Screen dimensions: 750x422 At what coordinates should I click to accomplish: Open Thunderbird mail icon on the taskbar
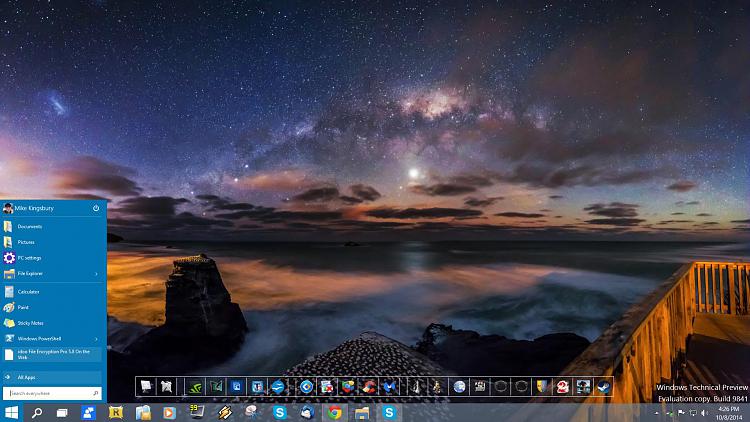pyautogui.click(x=307, y=412)
